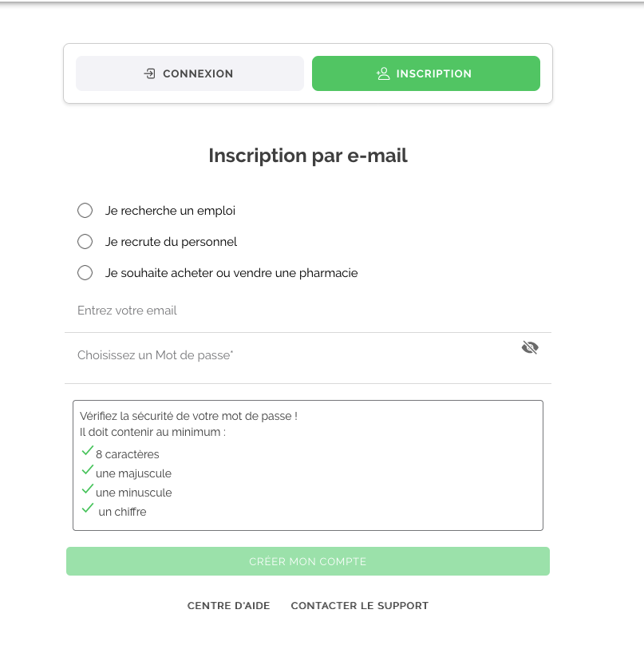
Task: Click the CRÉER MON COMPTE button
Action: 308,561
